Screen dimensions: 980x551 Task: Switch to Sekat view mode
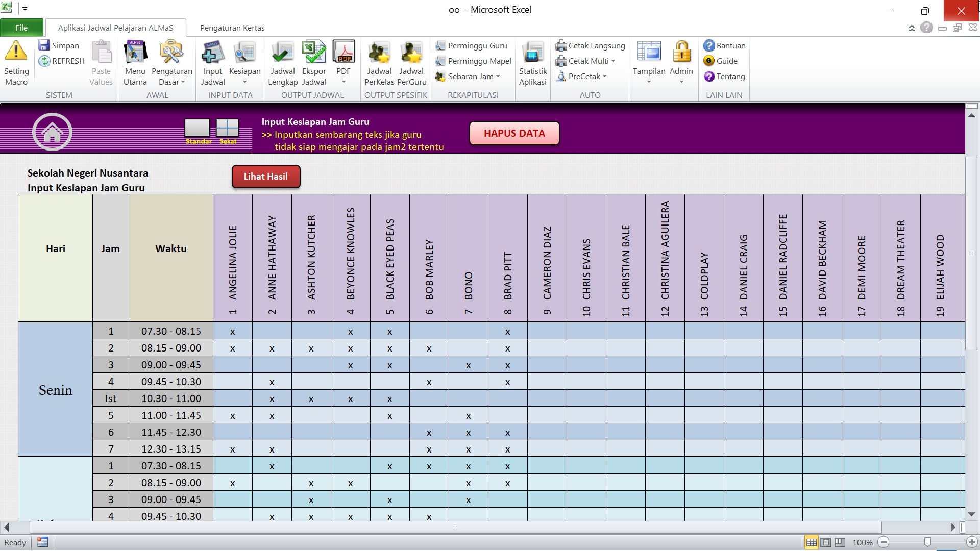(x=228, y=128)
